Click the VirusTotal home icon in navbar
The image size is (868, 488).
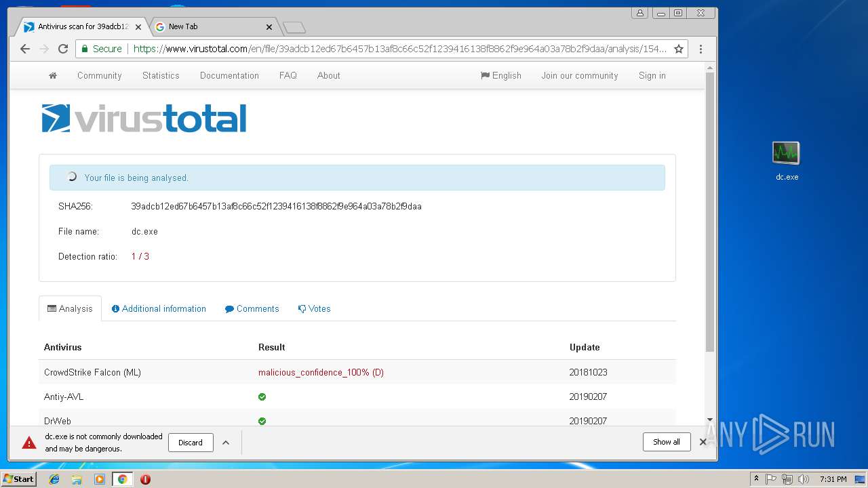click(53, 76)
